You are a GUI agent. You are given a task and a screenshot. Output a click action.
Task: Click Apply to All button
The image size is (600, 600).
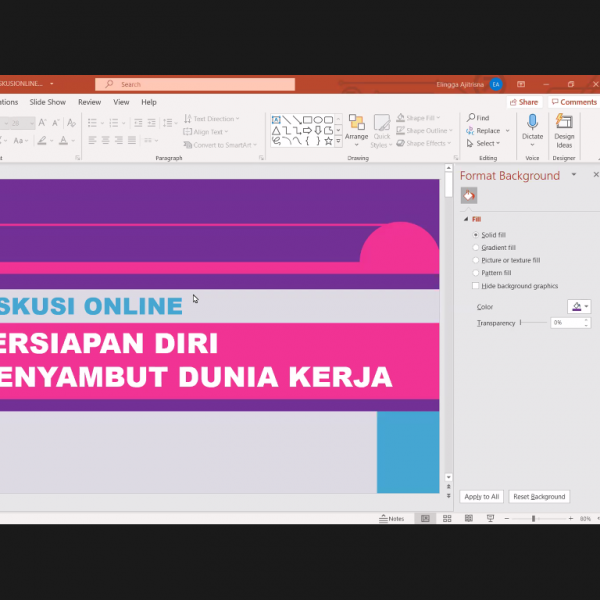tap(481, 496)
